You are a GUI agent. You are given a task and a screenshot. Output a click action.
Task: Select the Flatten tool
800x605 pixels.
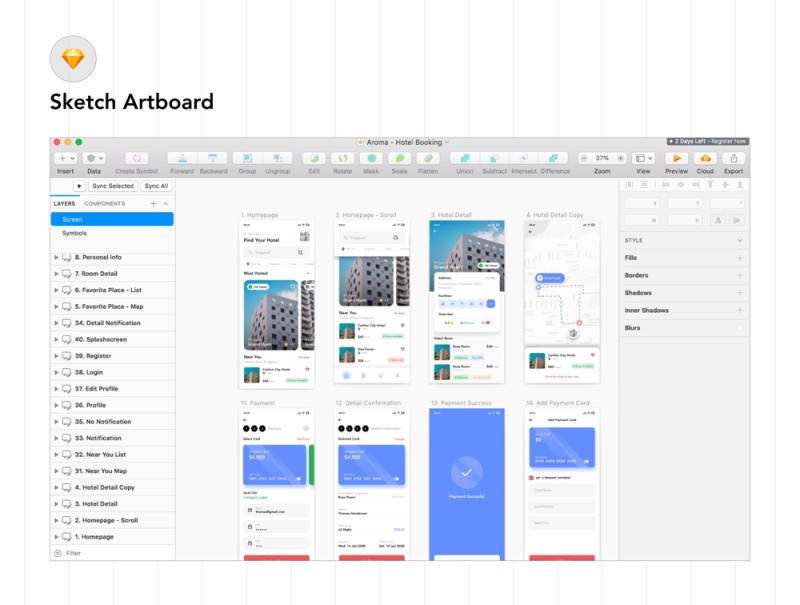[x=426, y=160]
